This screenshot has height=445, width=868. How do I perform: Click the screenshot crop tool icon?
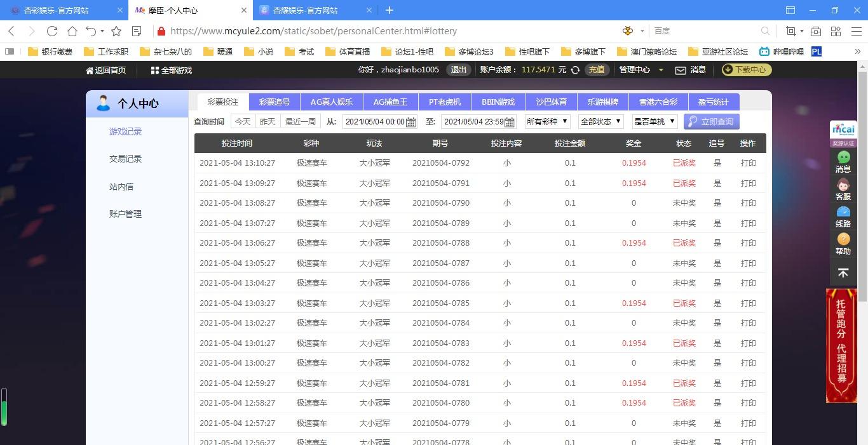(x=791, y=31)
